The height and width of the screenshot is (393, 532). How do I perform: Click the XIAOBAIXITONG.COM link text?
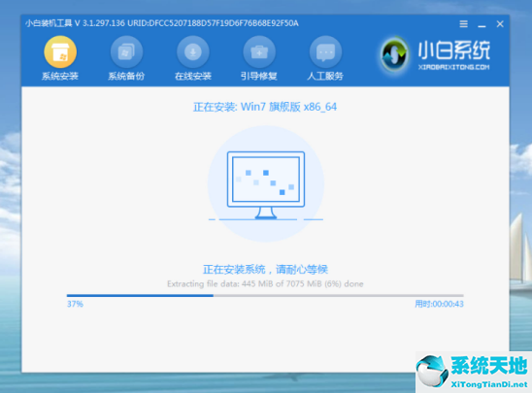pos(454,67)
